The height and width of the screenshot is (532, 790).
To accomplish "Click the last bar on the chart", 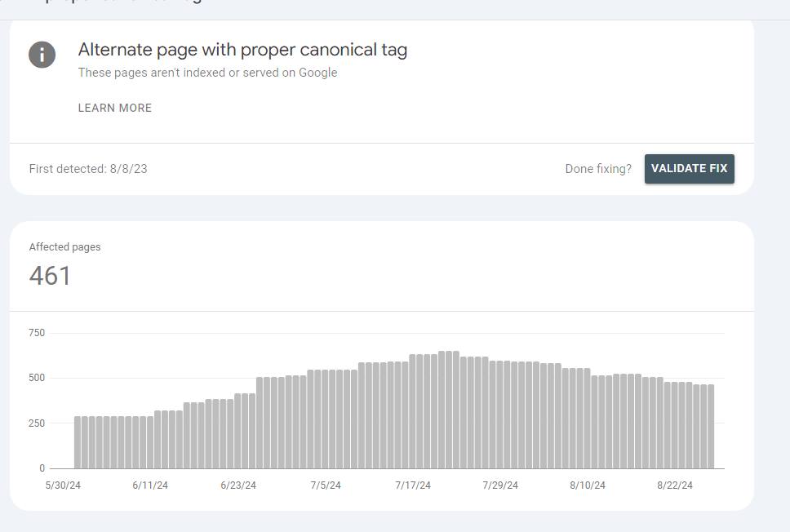I will coord(711,427).
